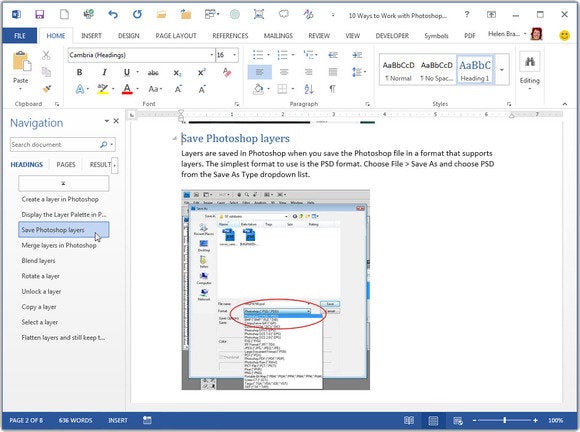Toggle Align Left paragraph button
Image resolution: width=580 pixels, height=432 pixels.
pyautogui.click(x=259, y=72)
